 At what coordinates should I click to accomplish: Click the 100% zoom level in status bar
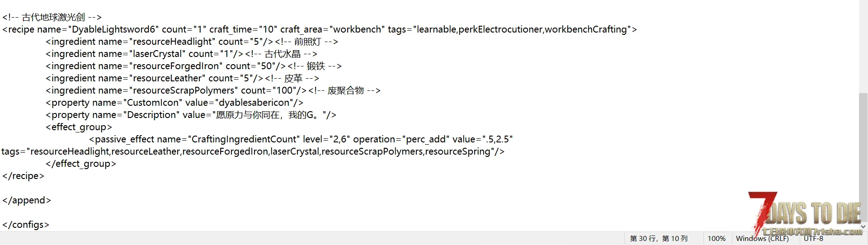click(x=717, y=239)
